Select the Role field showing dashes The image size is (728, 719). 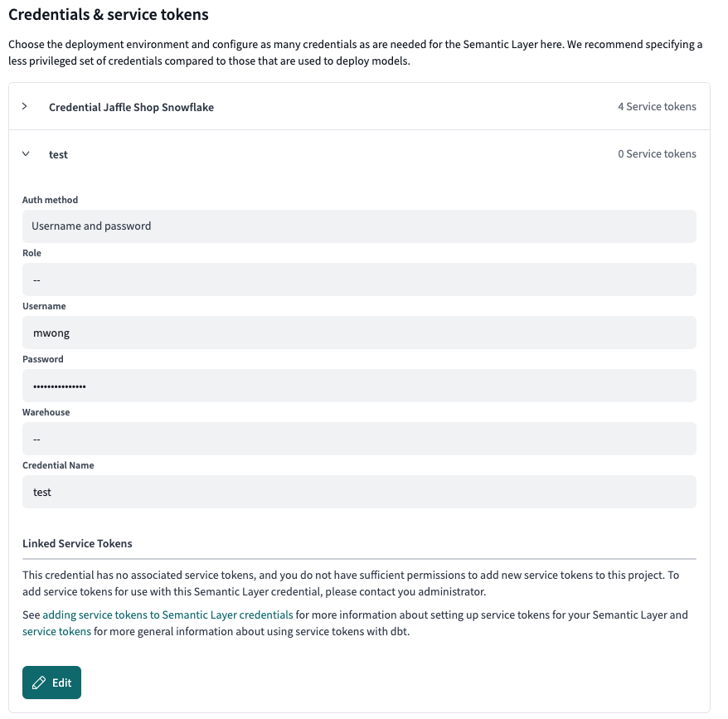coord(359,279)
